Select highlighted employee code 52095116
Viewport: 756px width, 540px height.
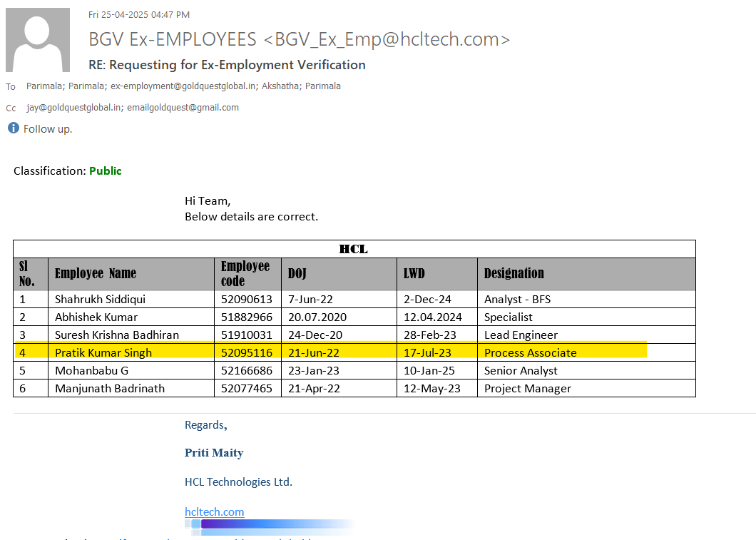click(246, 353)
